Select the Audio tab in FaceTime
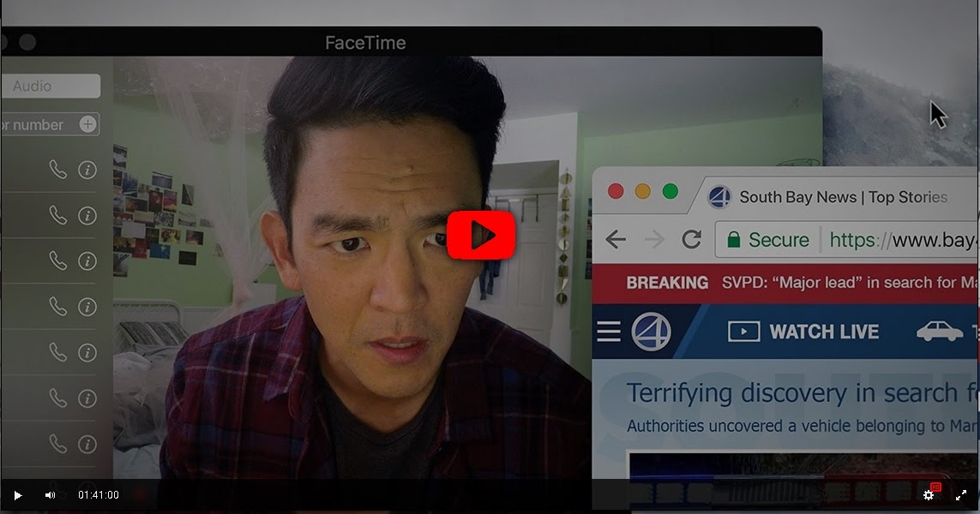The height and width of the screenshot is (514, 980). (x=50, y=87)
